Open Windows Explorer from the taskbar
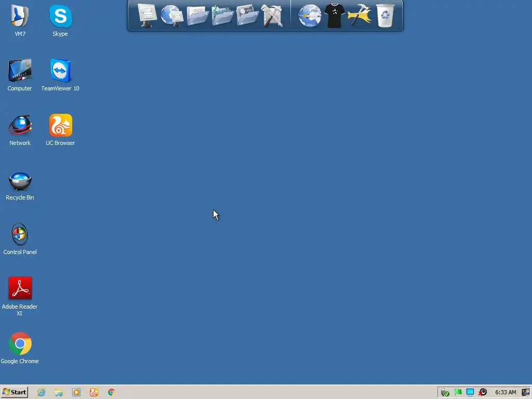This screenshot has width=532, height=399. (59, 392)
